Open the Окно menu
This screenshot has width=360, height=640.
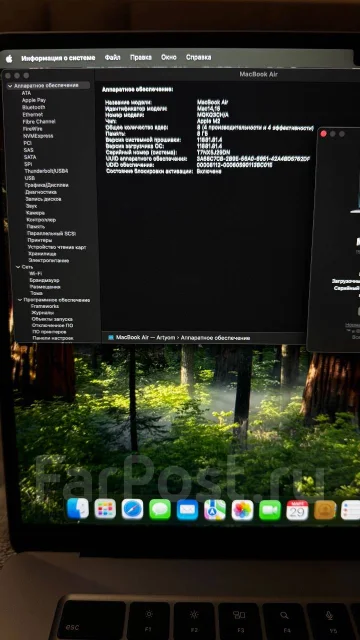click(169, 58)
